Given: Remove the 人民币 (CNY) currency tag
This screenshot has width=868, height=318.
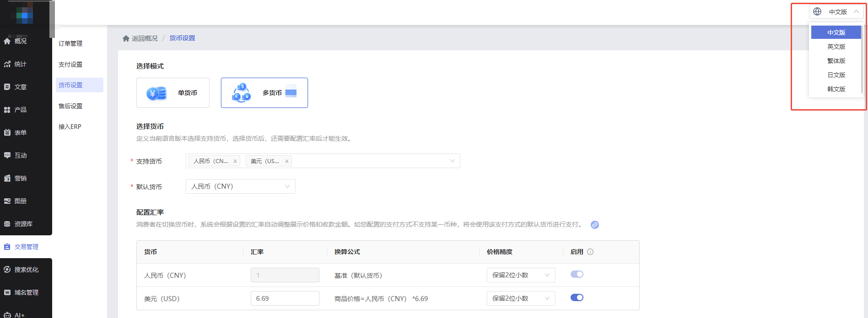Looking at the screenshot, I should 235,161.
